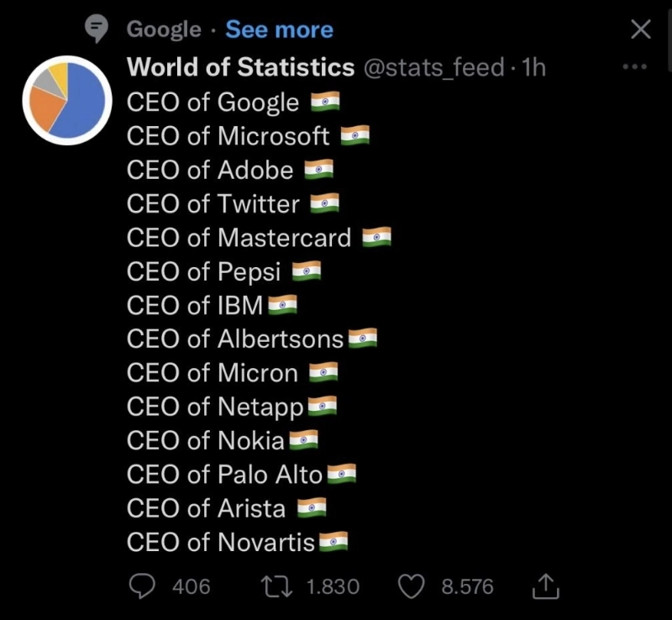Open the three-dot more options menu

634,67
